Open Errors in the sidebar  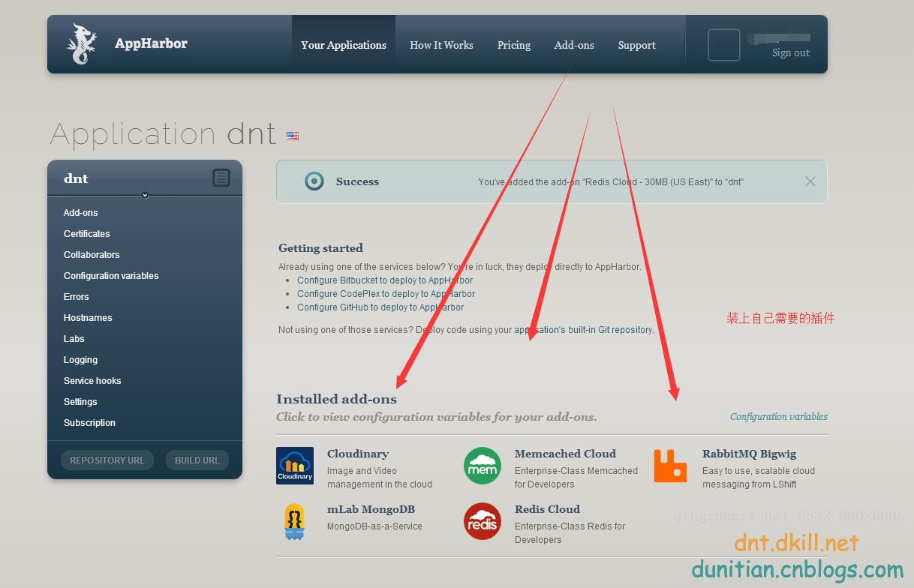(77, 297)
